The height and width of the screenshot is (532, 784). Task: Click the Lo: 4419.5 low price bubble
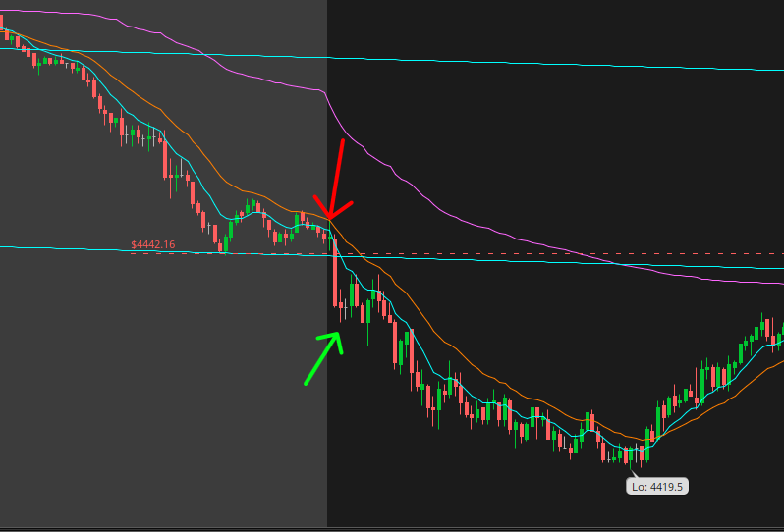pos(657,487)
